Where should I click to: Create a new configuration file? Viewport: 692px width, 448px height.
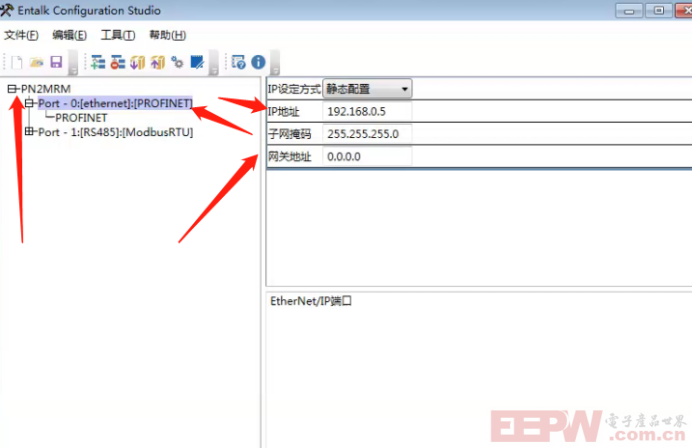[16, 62]
